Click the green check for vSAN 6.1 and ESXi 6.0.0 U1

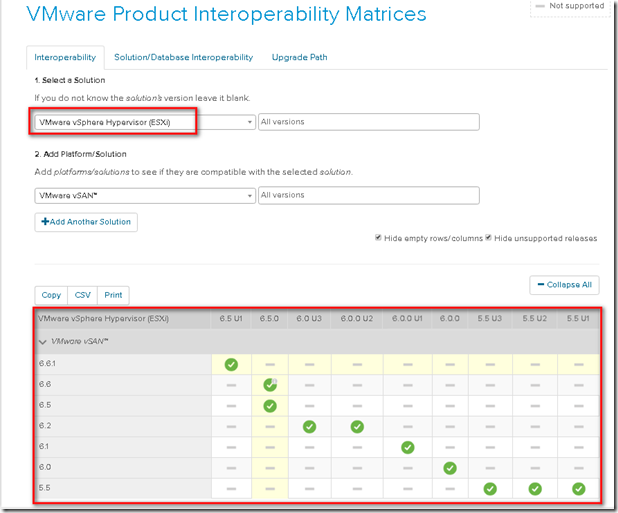(x=408, y=448)
